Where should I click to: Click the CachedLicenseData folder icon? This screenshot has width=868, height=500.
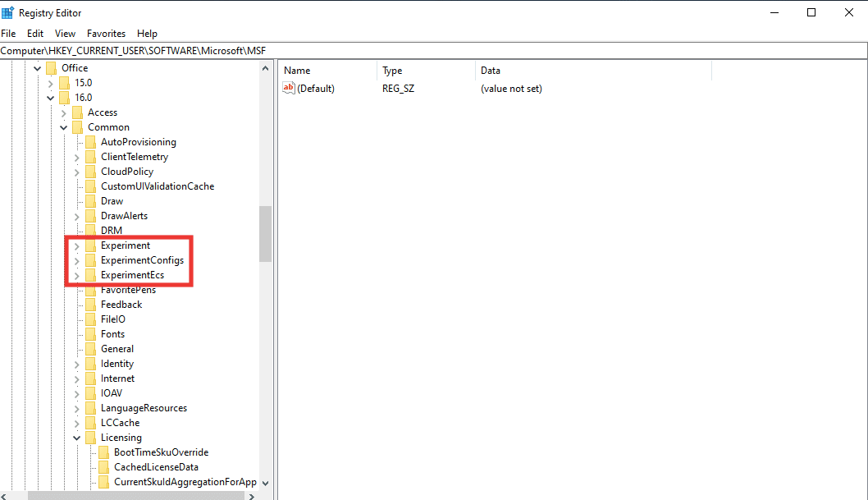point(104,467)
